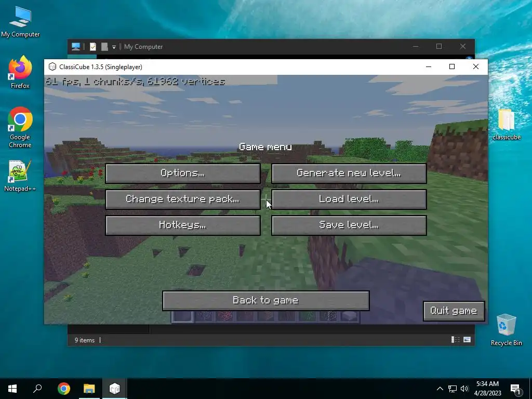Open the Options menu in ClassiCube
This screenshot has width=532, height=399.
click(183, 174)
